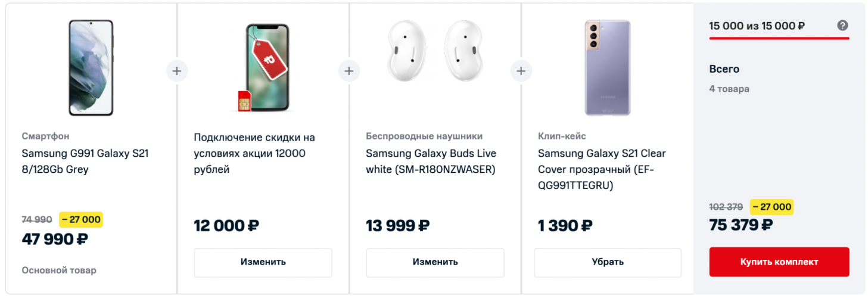Click plus icon between earbuds and case

521,71
